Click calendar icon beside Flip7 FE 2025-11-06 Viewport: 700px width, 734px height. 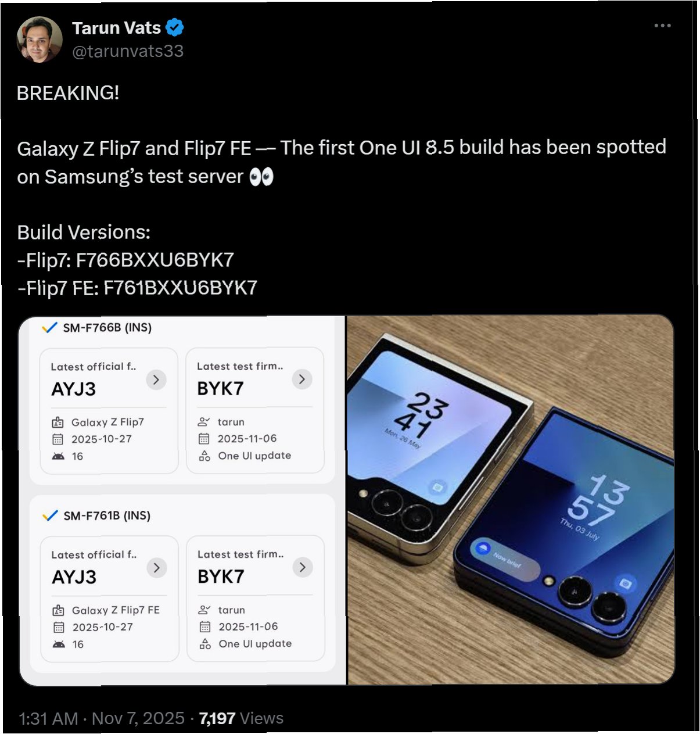coord(205,626)
